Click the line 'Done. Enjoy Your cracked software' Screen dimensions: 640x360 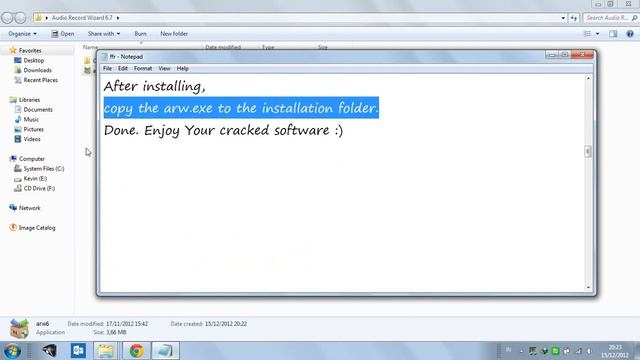[223, 130]
